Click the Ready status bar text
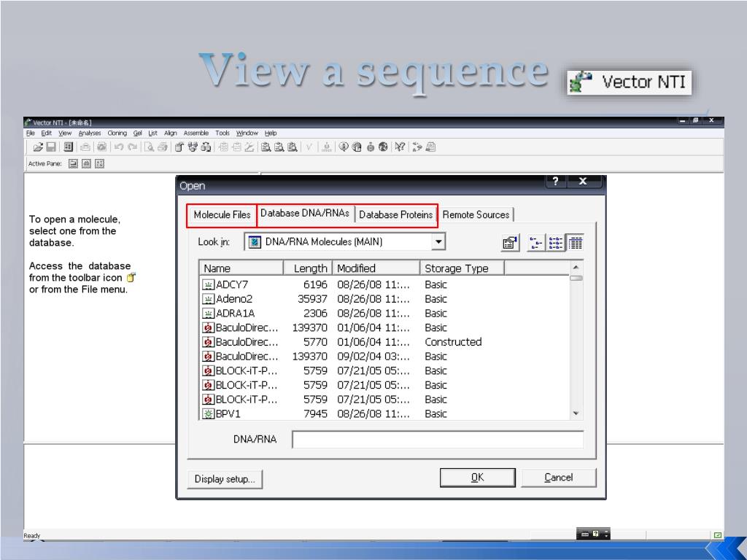Viewport: 747px width, 560px height. point(32,536)
